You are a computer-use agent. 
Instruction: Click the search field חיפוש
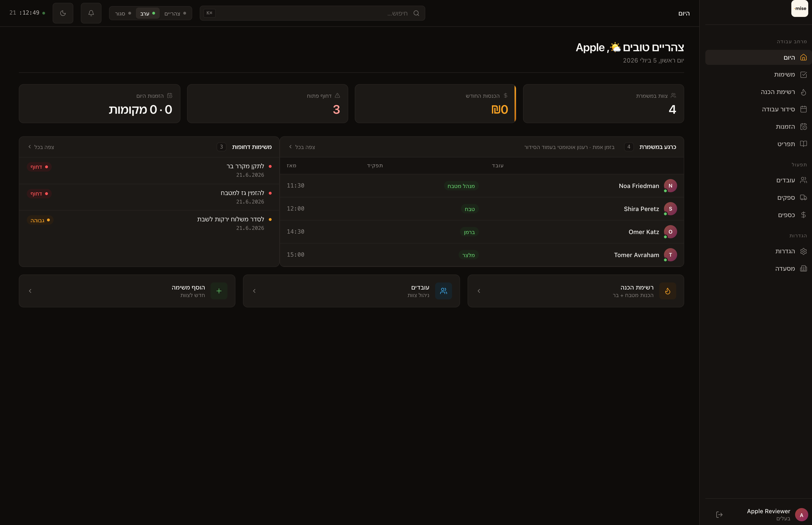coord(312,13)
